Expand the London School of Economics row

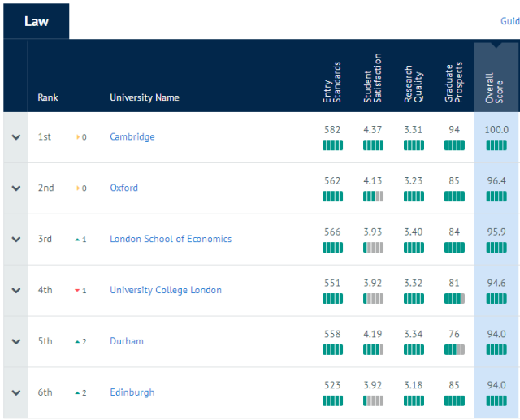coord(16,239)
